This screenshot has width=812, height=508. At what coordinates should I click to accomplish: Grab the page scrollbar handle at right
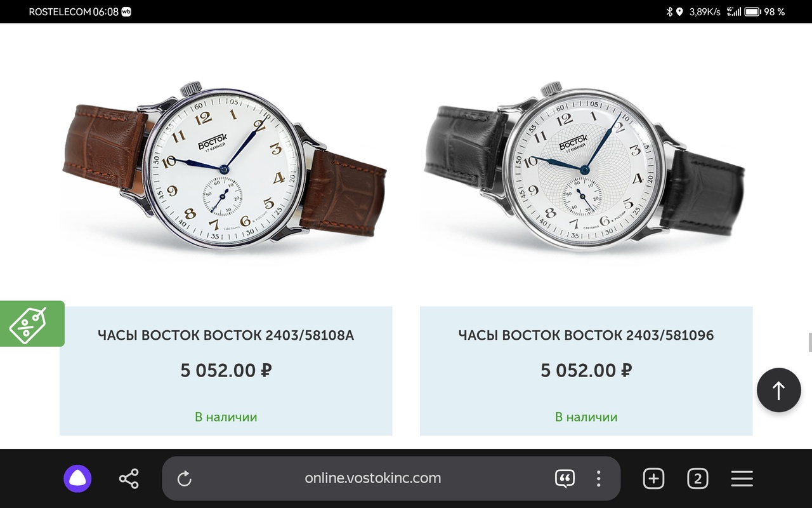809,342
